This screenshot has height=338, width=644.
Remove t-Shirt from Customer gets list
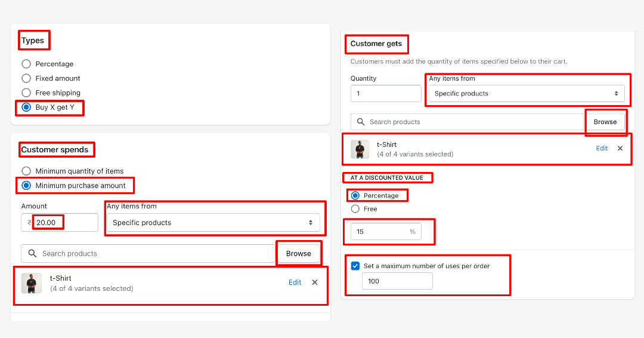pos(620,149)
